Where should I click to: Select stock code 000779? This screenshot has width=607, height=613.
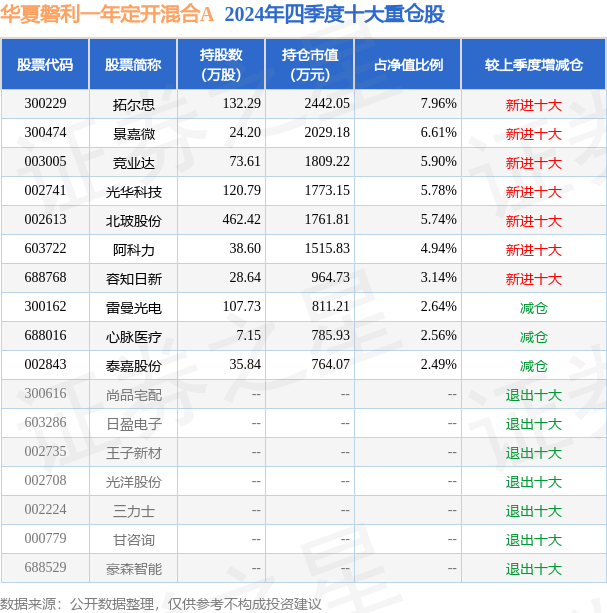[x=45, y=538]
